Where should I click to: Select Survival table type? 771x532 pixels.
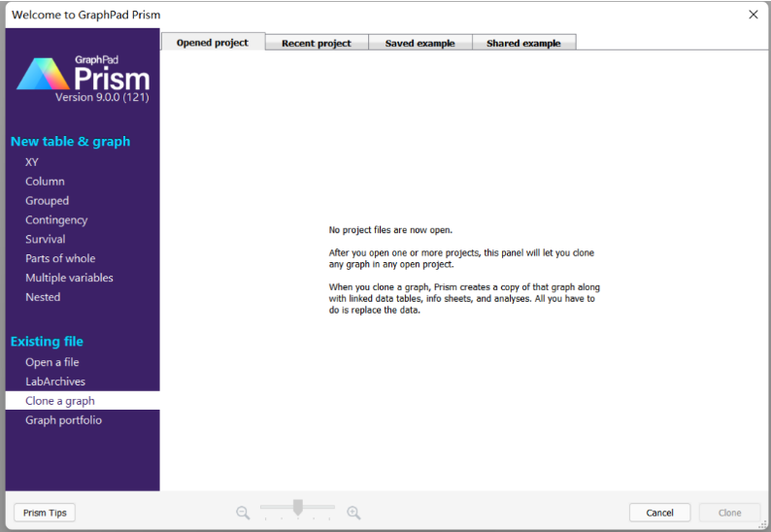[46, 239]
